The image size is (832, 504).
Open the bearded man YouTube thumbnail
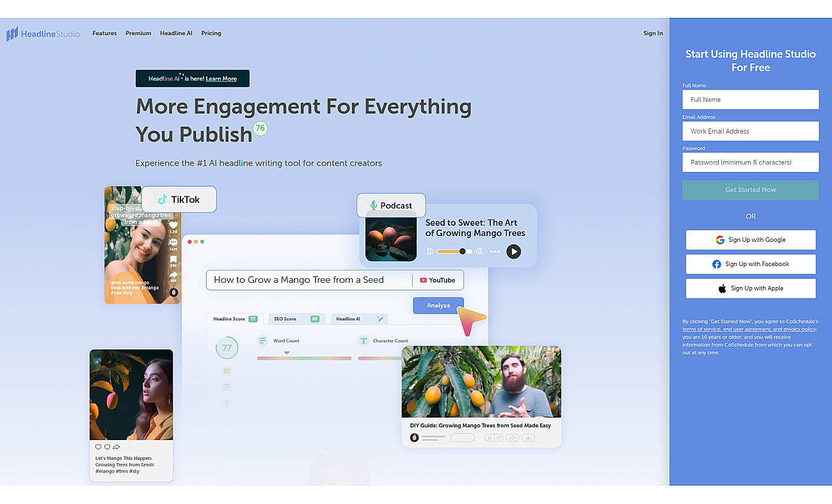[x=481, y=382]
